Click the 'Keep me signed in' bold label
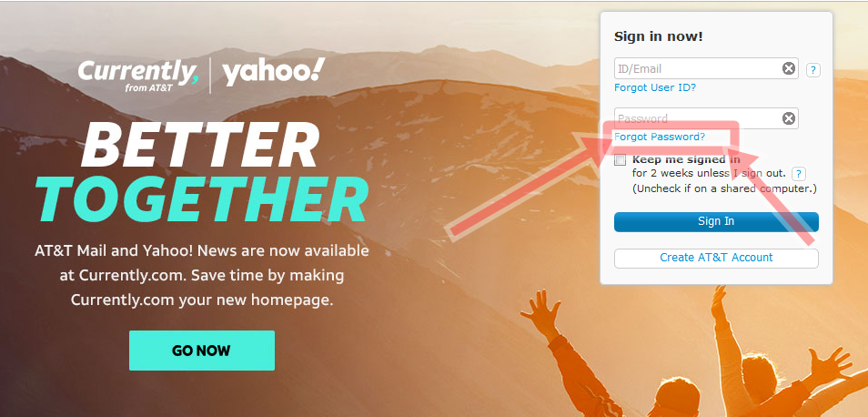The width and height of the screenshot is (868, 417). tap(686, 159)
